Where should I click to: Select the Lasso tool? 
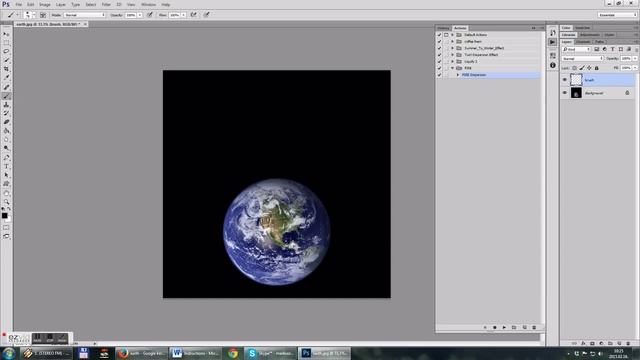click(6, 51)
